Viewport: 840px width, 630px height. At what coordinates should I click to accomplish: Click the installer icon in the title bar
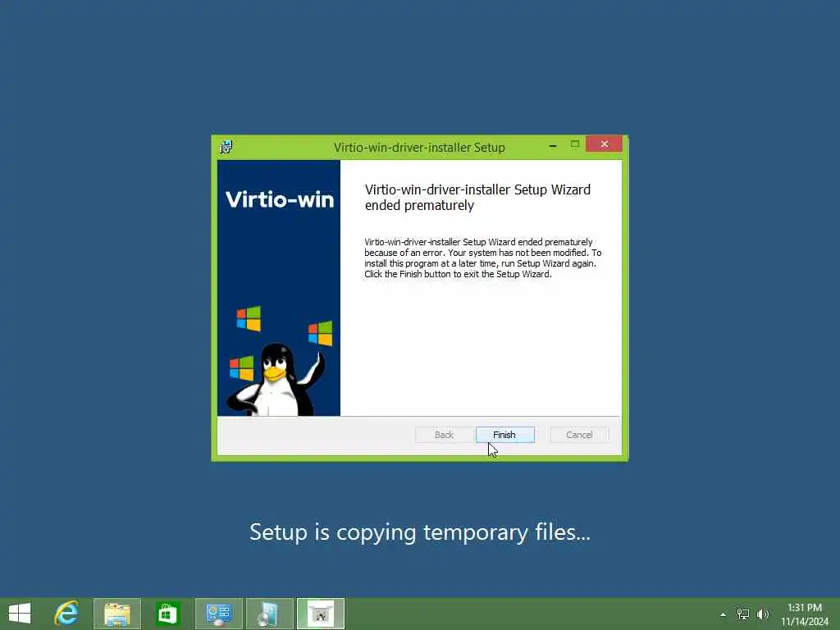pyautogui.click(x=226, y=146)
